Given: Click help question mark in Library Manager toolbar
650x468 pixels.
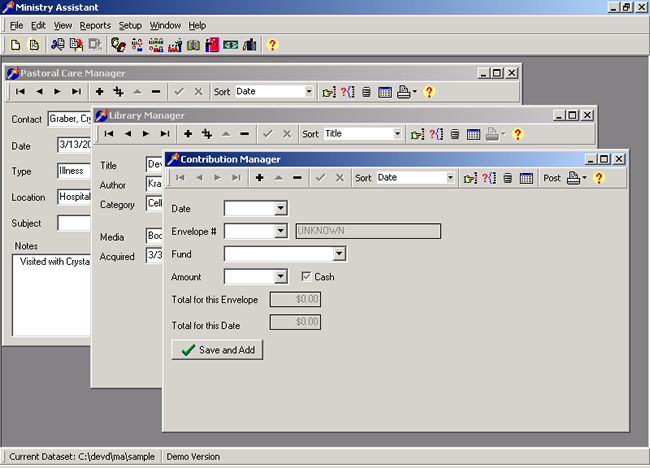Looking at the screenshot, I should pos(517,134).
